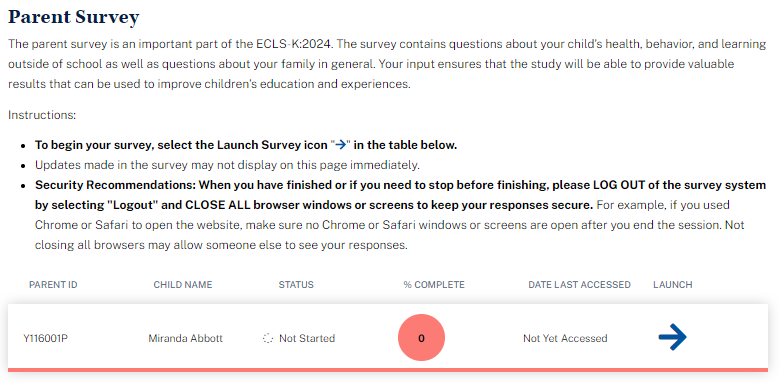Click the CHILD NAME column header
780x383 pixels.
[183, 285]
